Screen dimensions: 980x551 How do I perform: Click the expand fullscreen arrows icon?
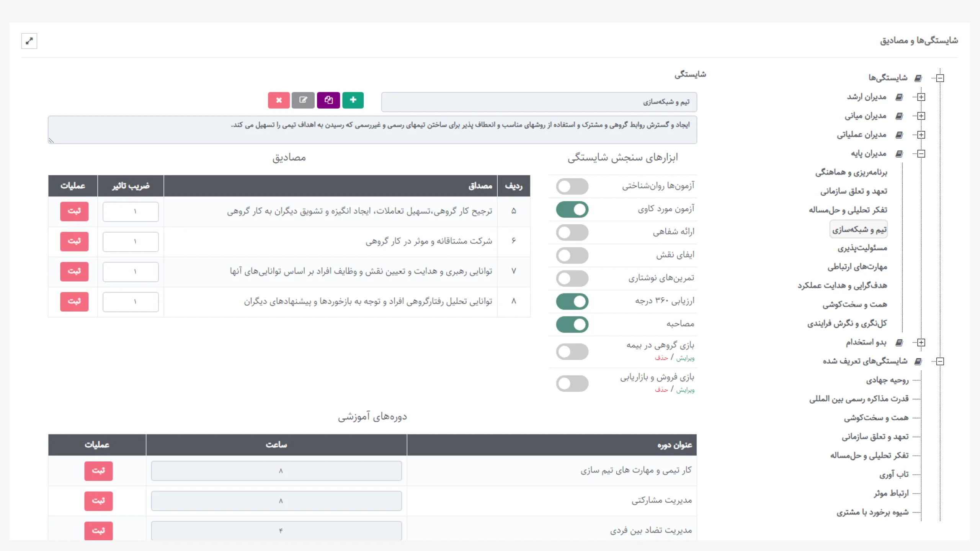click(29, 41)
